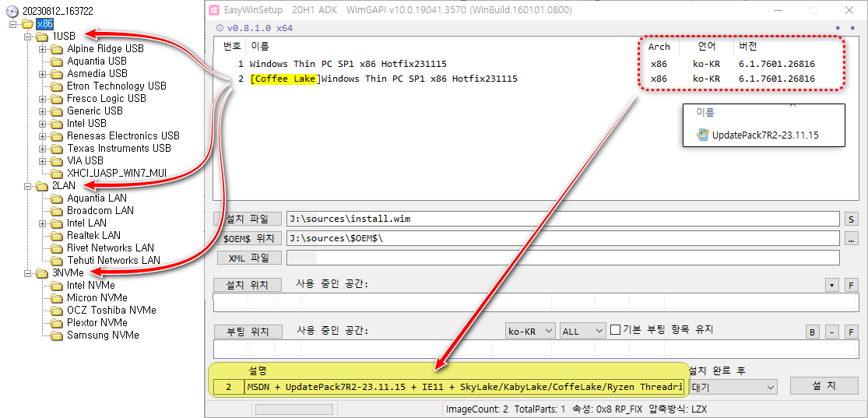Click the $OEM$ path input field
Image resolution: width=868 pixels, height=418 pixels.
[x=563, y=238]
